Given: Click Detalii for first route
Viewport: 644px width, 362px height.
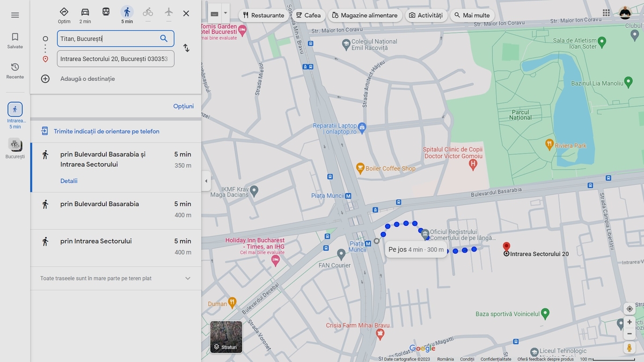Looking at the screenshot, I should coord(69,181).
